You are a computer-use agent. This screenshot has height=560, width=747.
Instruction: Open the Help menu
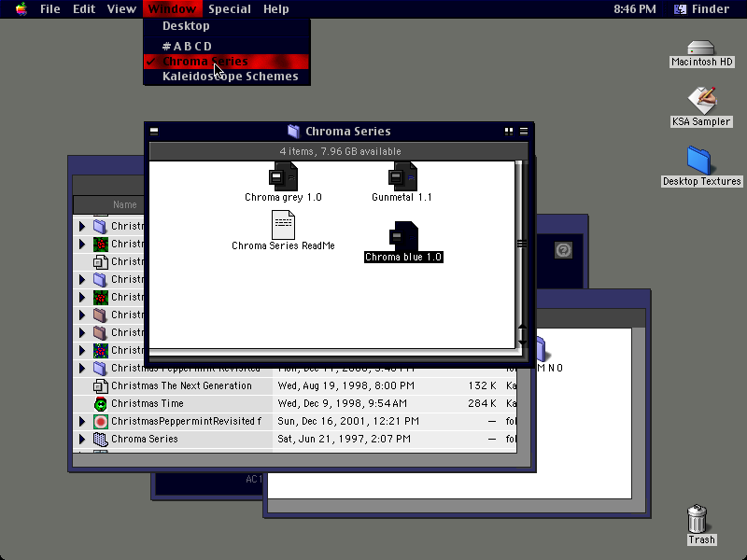(276, 9)
